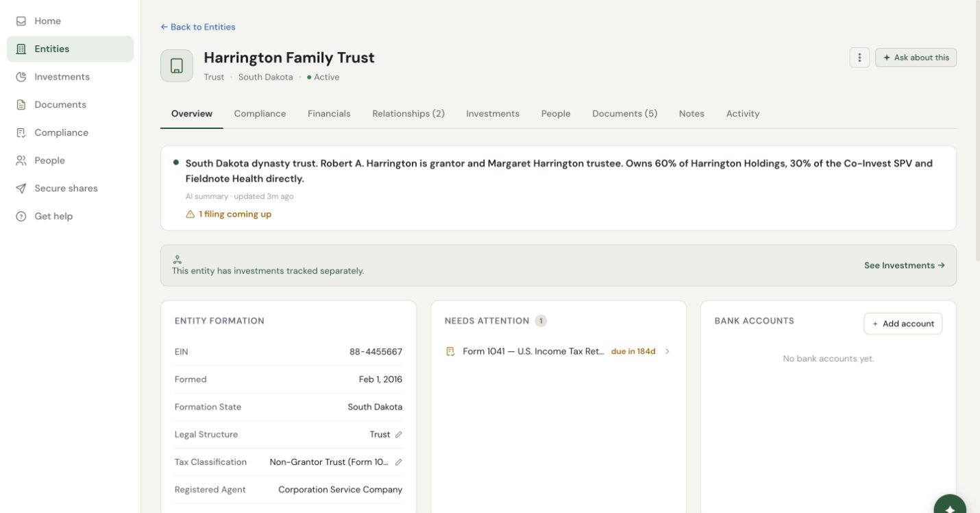Open Secure shares paper plane icon
The width and height of the screenshot is (980, 513).
21,189
